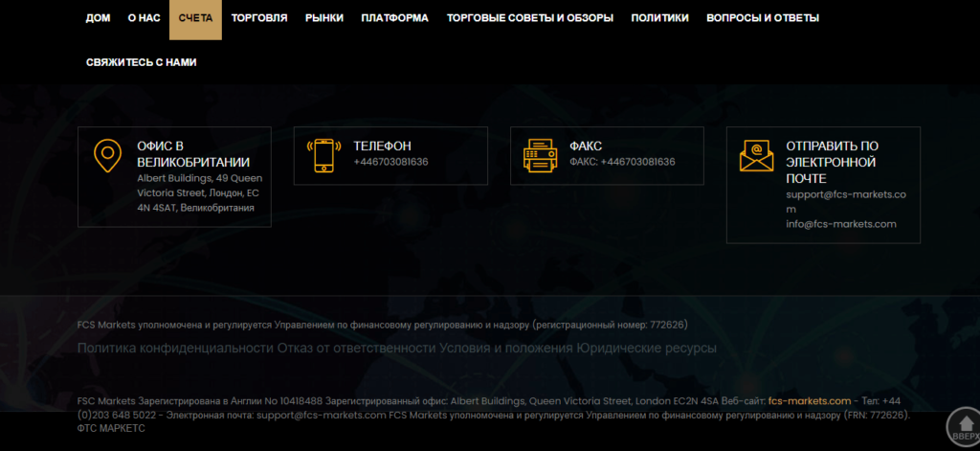Screen dimensions: 980x451
Task: Click the ФАКС heading
Action: tap(586, 147)
